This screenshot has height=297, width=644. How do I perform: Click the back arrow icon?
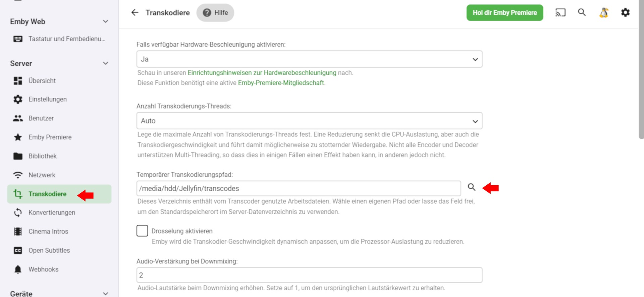point(135,13)
